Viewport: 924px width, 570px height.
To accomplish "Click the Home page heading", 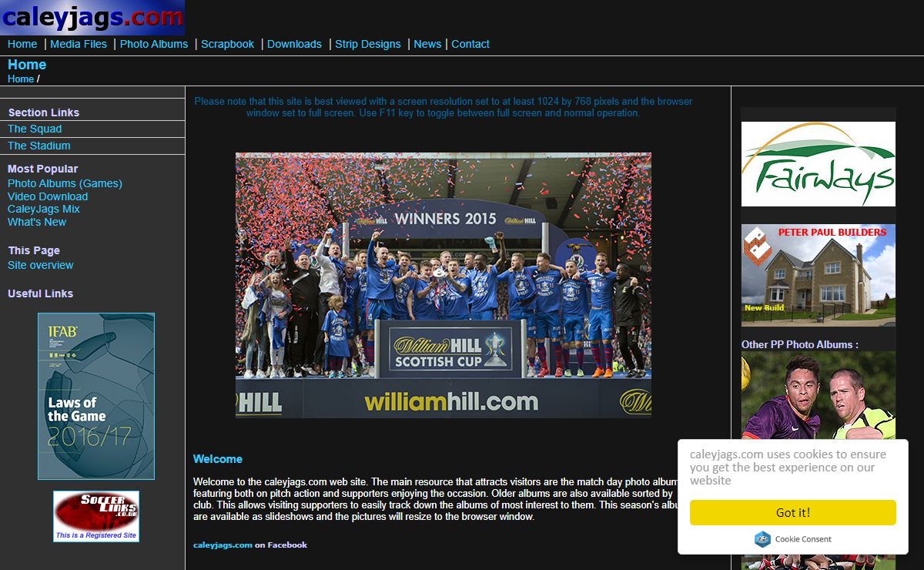I will click(27, 65).
